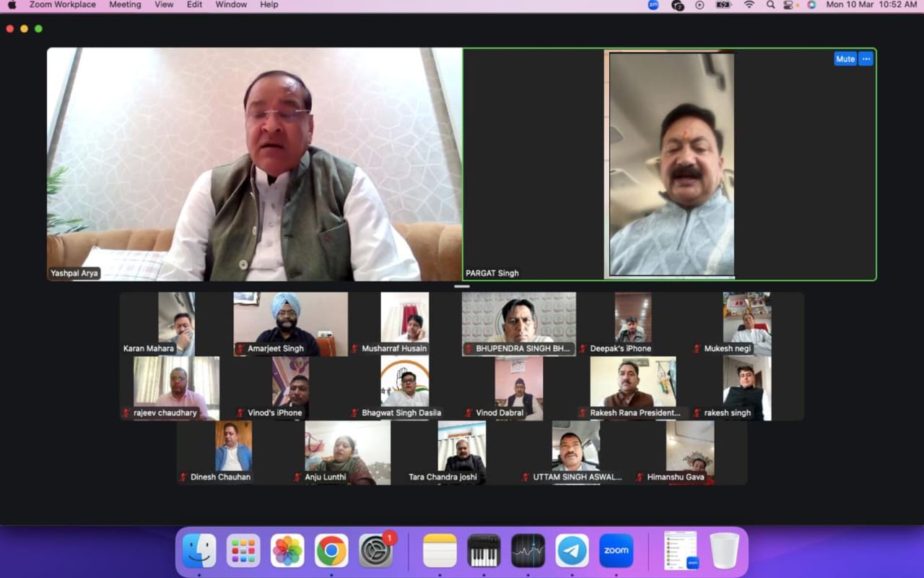Open the Meeting menu
Image resolution: width=924 pixels, height=578 pixels.
[x=125, y=5]
